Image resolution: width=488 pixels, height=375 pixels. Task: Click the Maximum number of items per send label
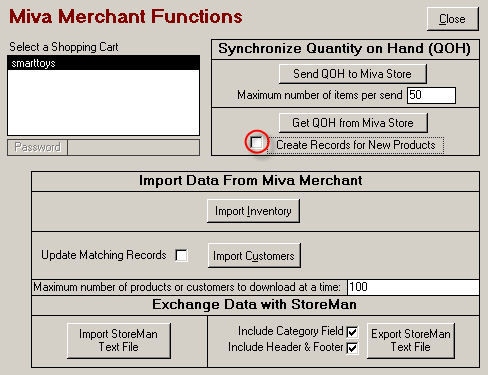pyautogui.click(x=320, y=95)
